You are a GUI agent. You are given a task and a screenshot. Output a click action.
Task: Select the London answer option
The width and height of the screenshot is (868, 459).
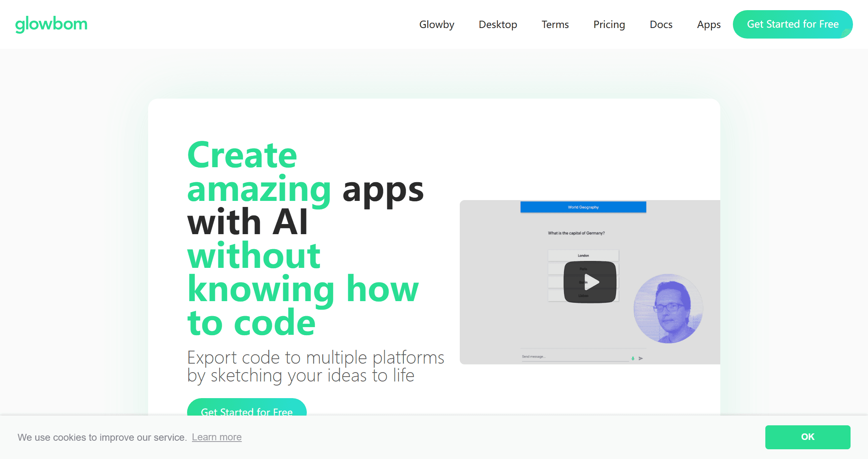[583, 256]
